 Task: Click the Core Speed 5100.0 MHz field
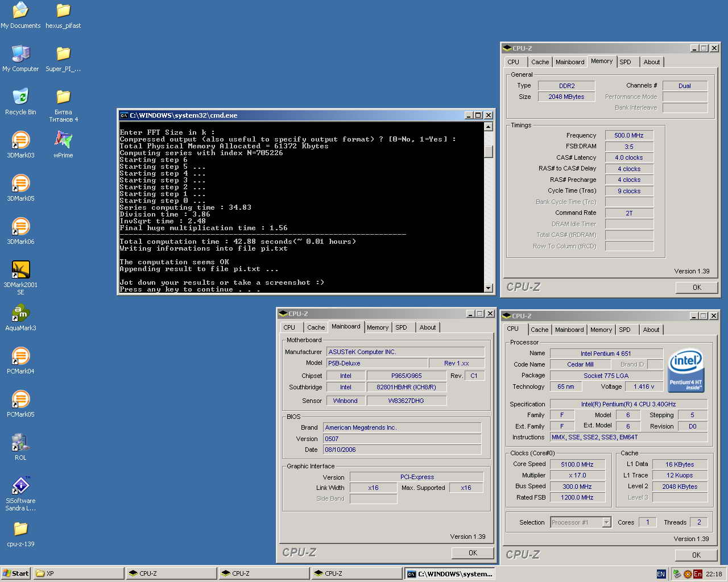coord(577,464)
